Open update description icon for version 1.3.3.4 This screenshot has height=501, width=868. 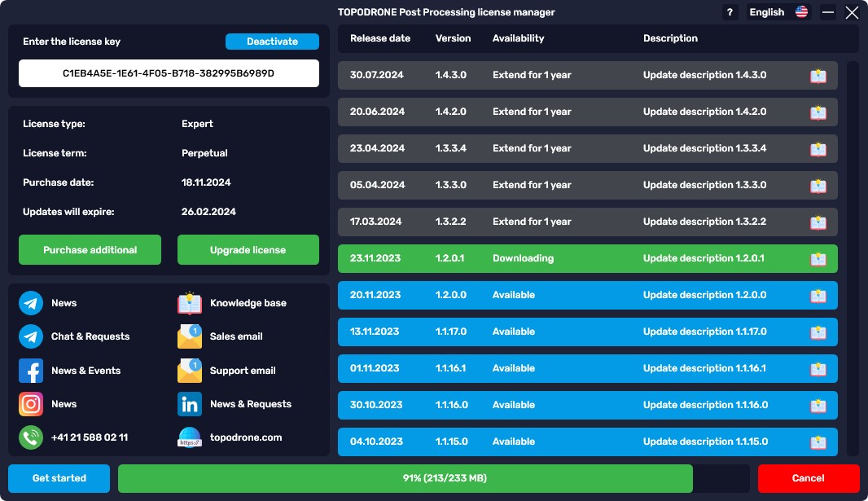[x=818, y=149]
